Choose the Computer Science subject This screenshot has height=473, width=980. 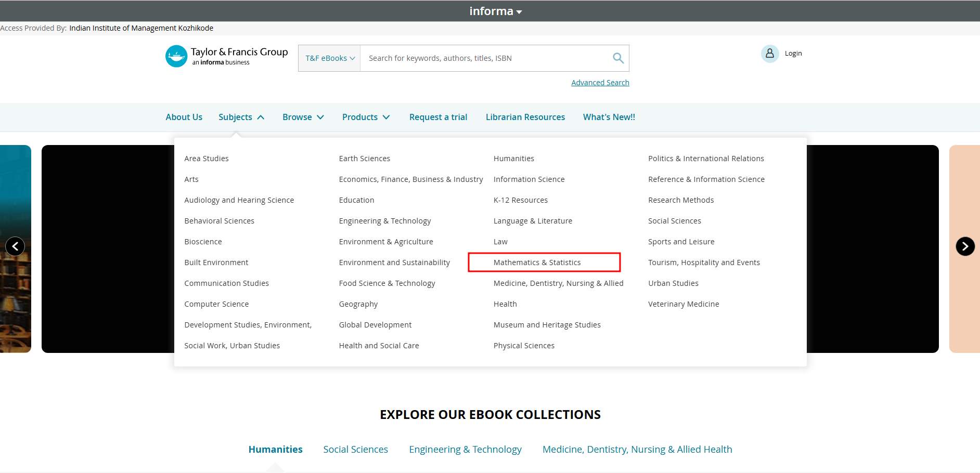(216, 304)
